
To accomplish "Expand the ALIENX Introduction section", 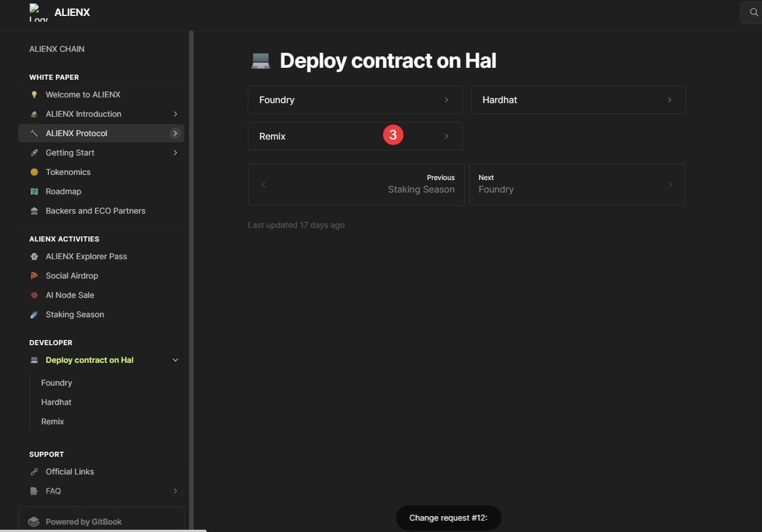I will click(175, 114).
